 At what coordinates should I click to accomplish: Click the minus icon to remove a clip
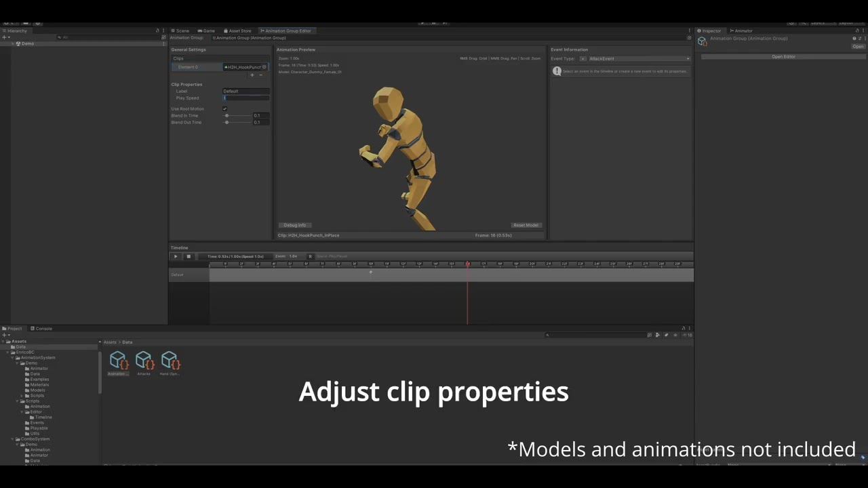261,75
